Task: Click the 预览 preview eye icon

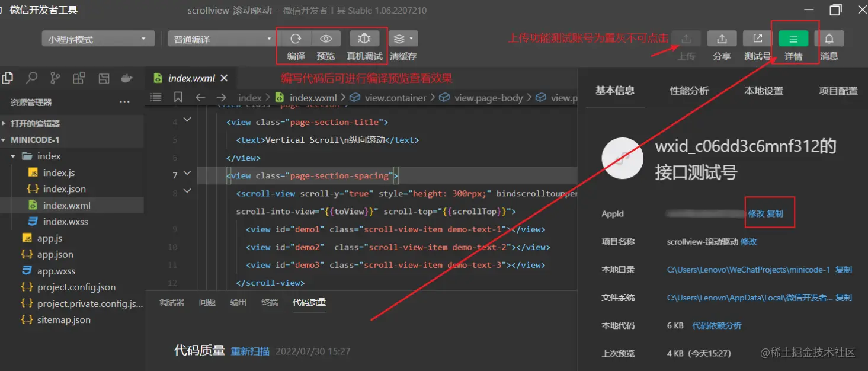Action: 326,39
